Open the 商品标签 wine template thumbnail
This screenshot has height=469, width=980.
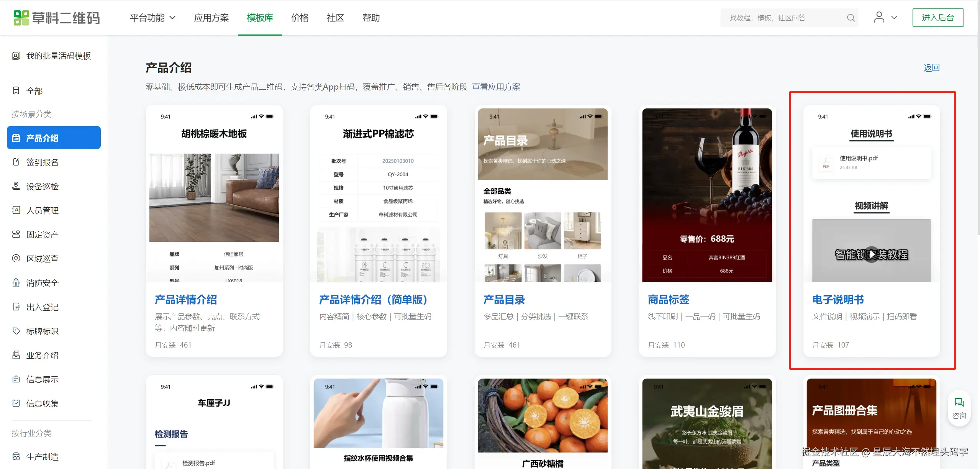point(707,195)
